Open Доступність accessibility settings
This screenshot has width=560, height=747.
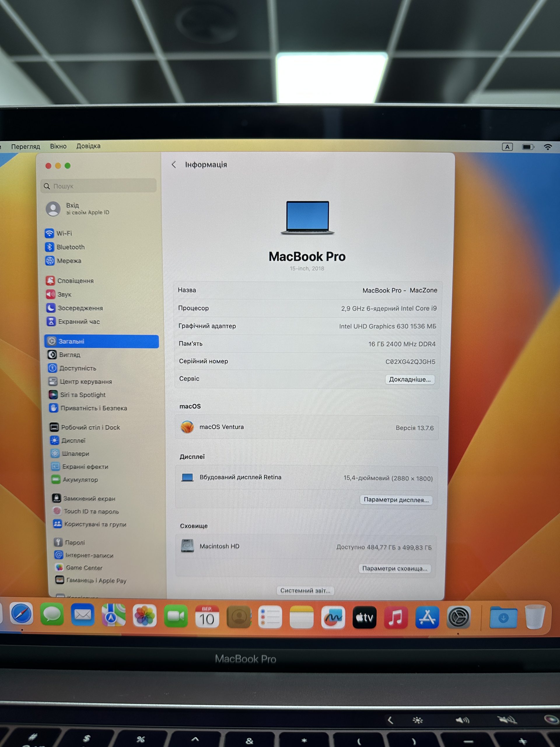pos(72,368)
